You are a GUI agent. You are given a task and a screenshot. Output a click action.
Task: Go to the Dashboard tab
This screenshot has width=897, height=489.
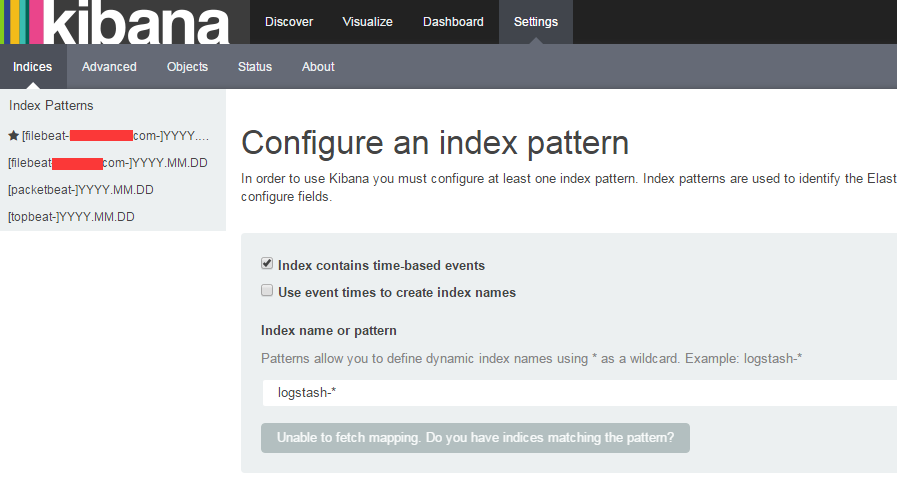click(453, 22)
